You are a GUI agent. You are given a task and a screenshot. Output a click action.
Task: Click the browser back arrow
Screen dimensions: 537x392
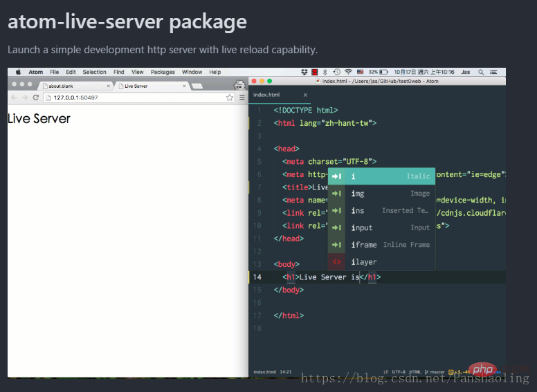point(14,97)
